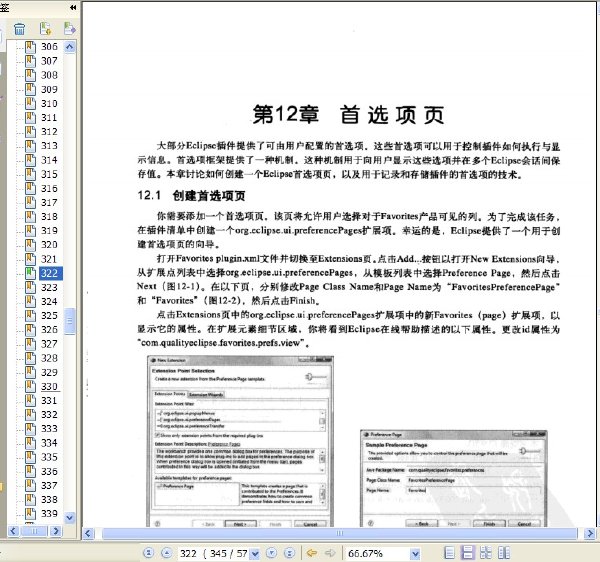600x562 pixels.
Task: Select bookmark 333
Action: click(49, 429)
